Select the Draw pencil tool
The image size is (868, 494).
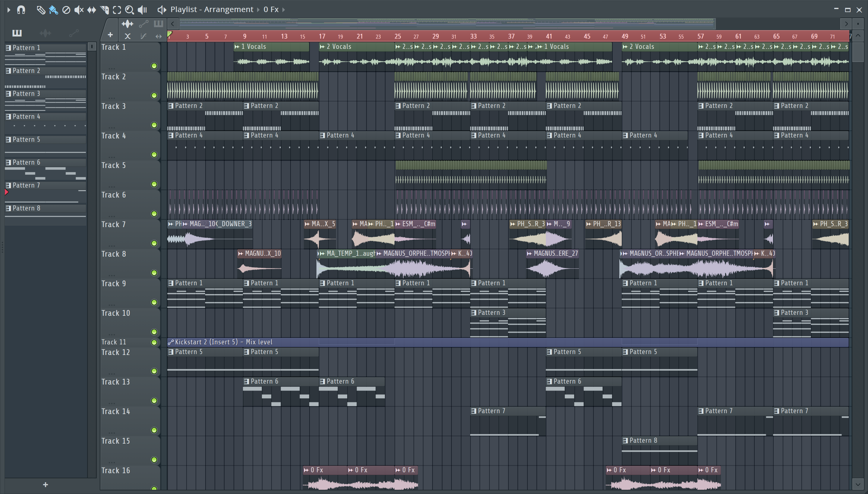pos(41,10)
